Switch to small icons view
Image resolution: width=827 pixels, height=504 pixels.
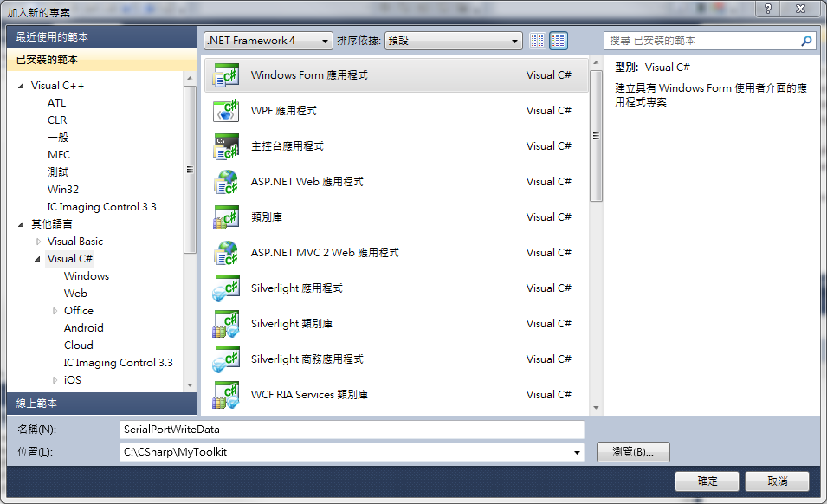pyautogui.click(x=538, y=41)
